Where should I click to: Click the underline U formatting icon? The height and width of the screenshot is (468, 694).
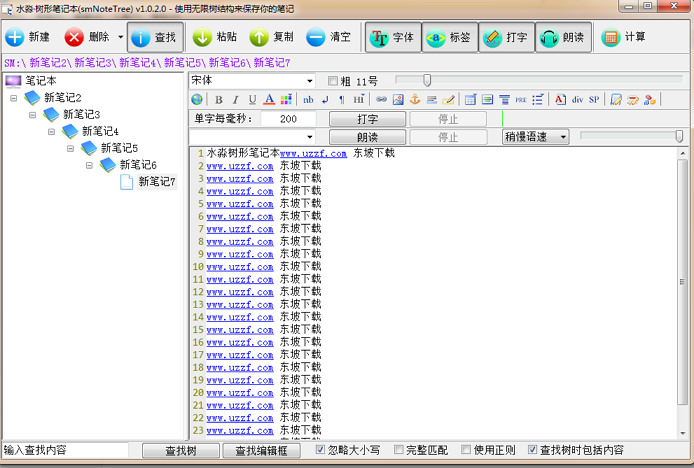(x=252, y=99)
